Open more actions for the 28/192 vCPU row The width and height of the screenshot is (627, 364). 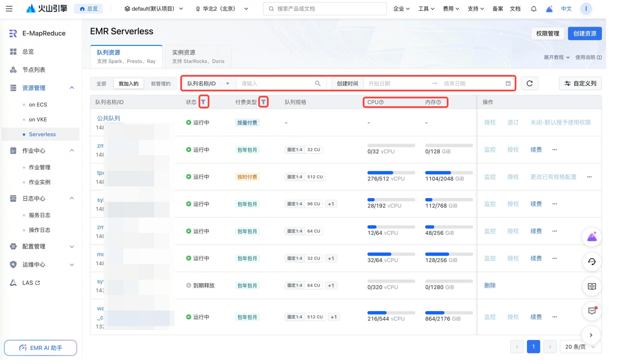(x=555, y=204)
